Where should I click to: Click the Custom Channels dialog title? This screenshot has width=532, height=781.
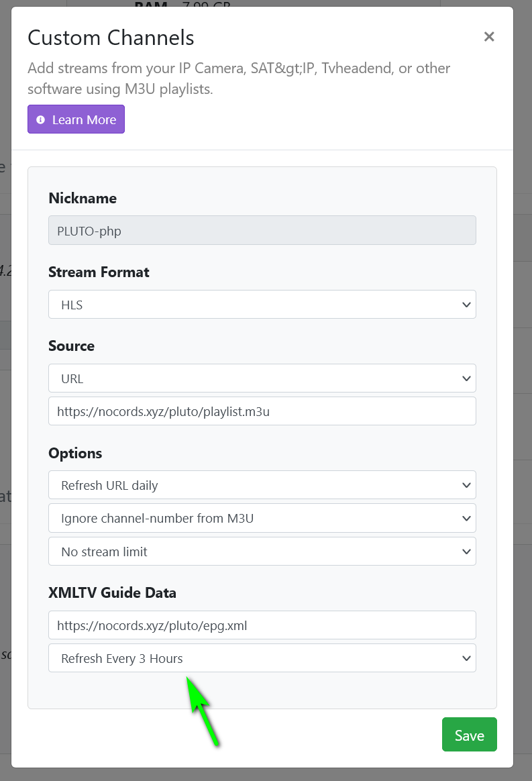[x=110, y=38]
